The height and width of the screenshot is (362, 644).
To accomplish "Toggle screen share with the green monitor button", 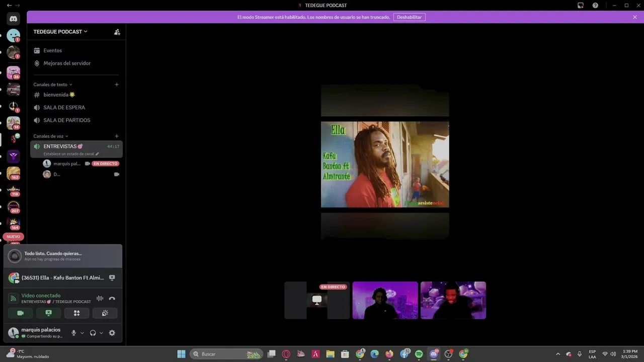I will (x=49, y=313).
